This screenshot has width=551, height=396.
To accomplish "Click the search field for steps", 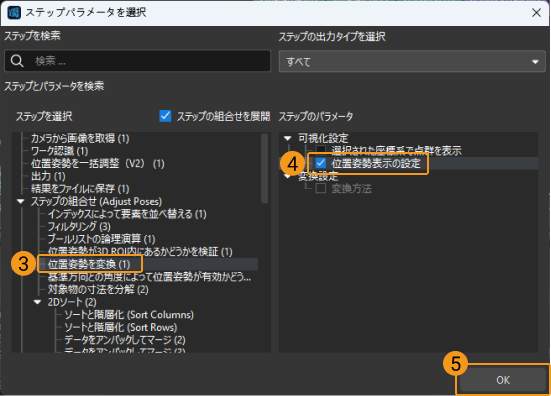I will (137, 61).
